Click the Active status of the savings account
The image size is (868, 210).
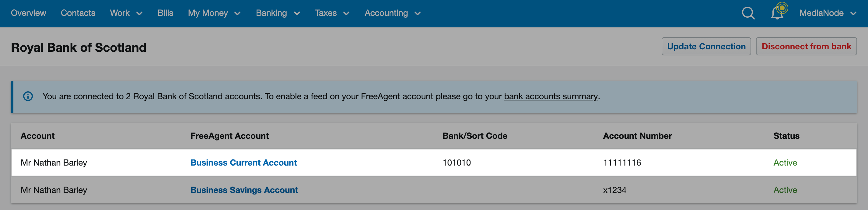[785, 190]
